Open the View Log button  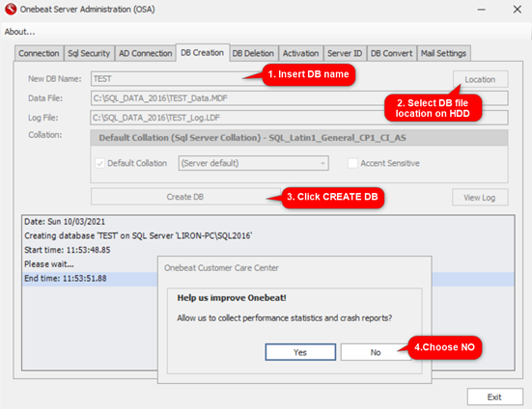[480, 198]
